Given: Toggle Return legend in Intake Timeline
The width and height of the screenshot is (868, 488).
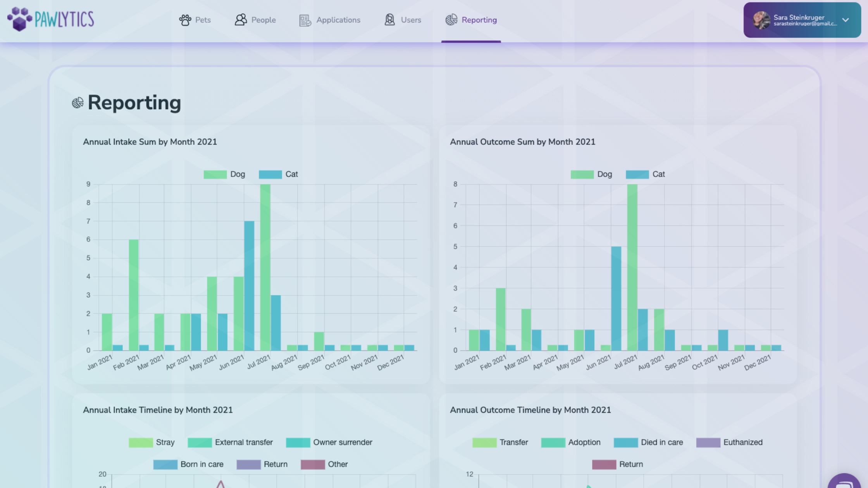Looking at the screenshot, I should click(262, 464).
